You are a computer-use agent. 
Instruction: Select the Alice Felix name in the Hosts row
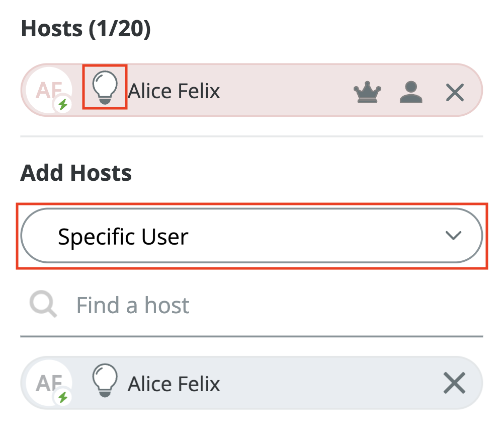pos(174,92)
